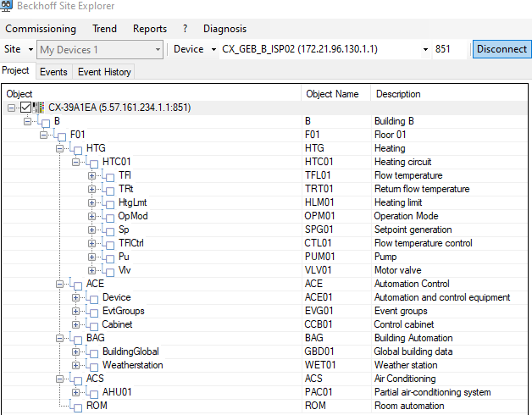Viewport: 532px width, 415px height.
Task: Collapse the B building node
Action: point(27,121)
